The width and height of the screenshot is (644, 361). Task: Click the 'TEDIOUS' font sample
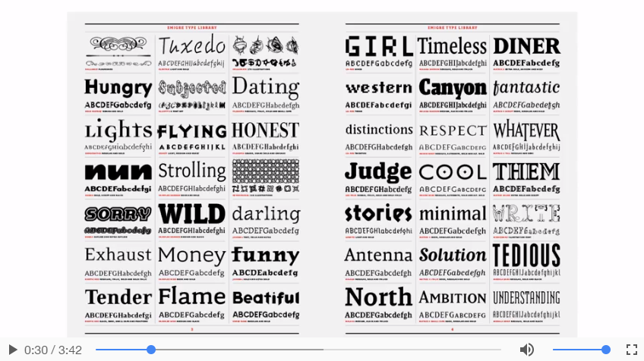point(526,255)
